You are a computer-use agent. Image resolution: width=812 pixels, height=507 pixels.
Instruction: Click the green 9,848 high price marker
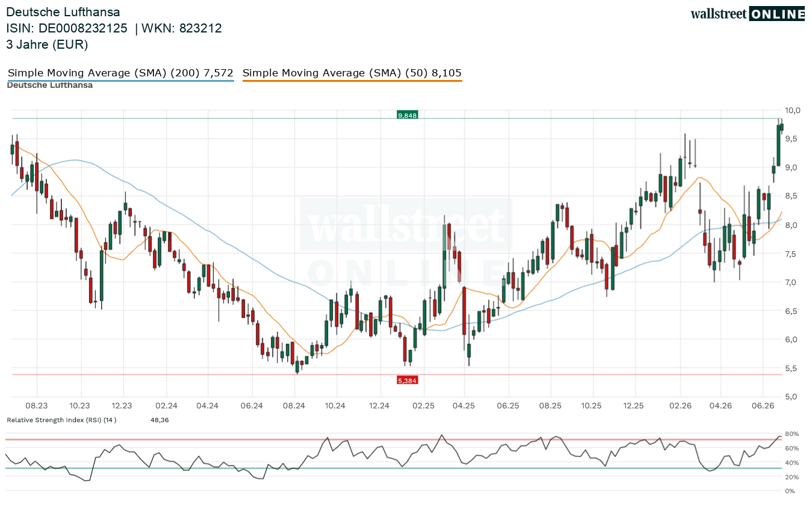(x=407, y=115)
